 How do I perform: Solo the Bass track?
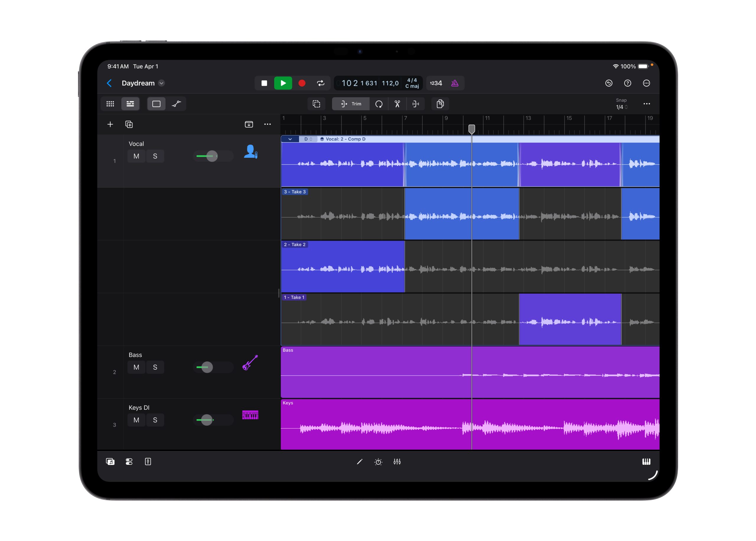(x=155, y=367)
